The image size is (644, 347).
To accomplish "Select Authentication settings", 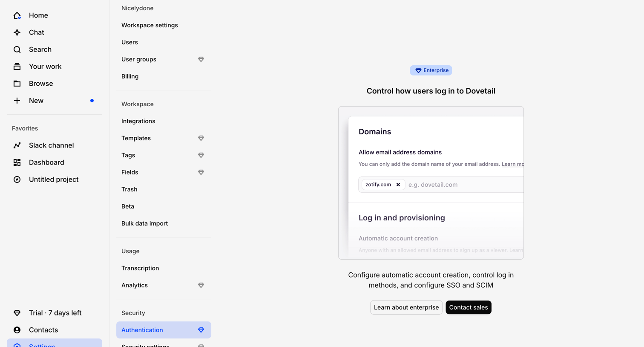I will (164, 330).
